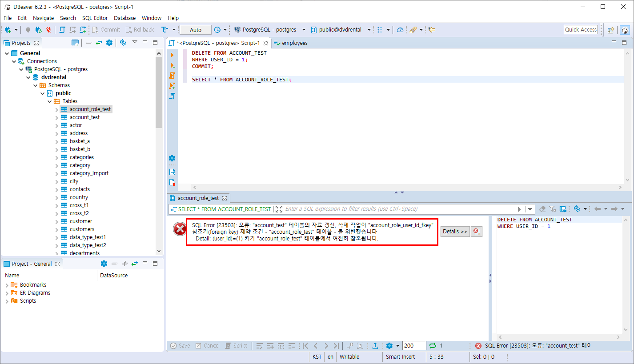Click the Export resultset icon

(375, 346)
